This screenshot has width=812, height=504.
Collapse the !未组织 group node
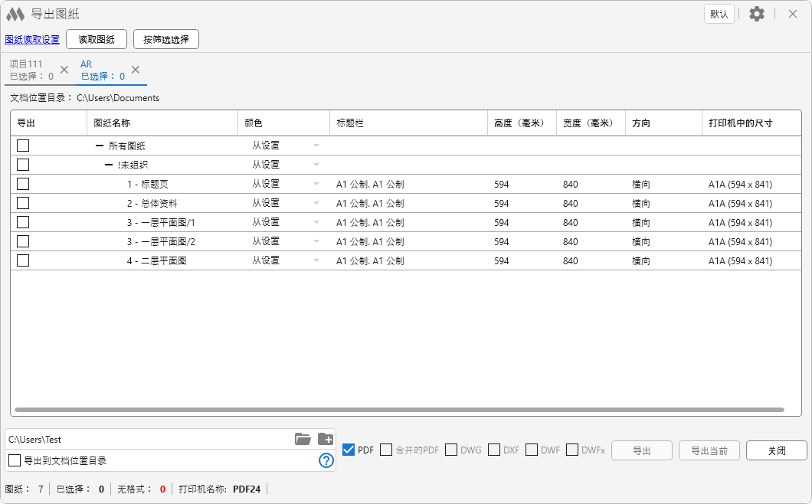click(109, 165)
